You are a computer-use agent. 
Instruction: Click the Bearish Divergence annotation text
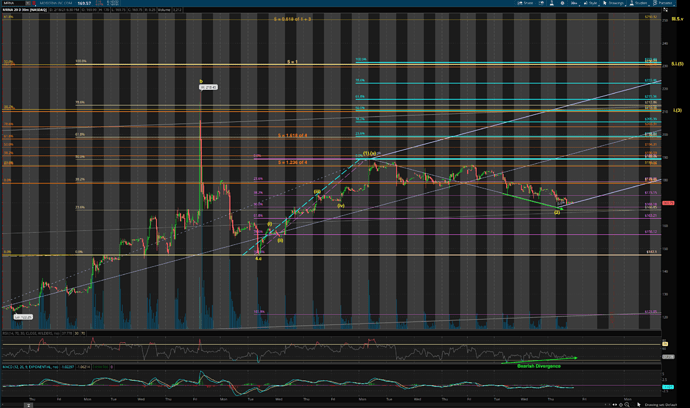(539, 366)
